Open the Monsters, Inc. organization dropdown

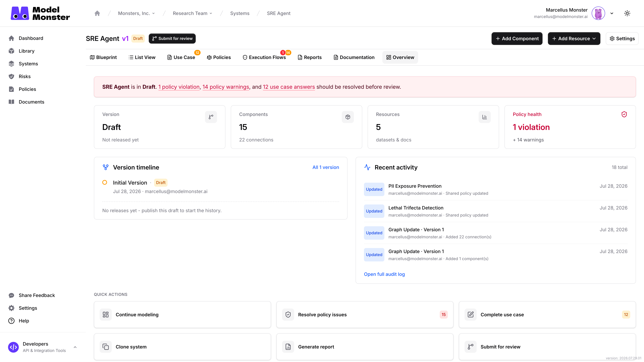click(137, 13)
